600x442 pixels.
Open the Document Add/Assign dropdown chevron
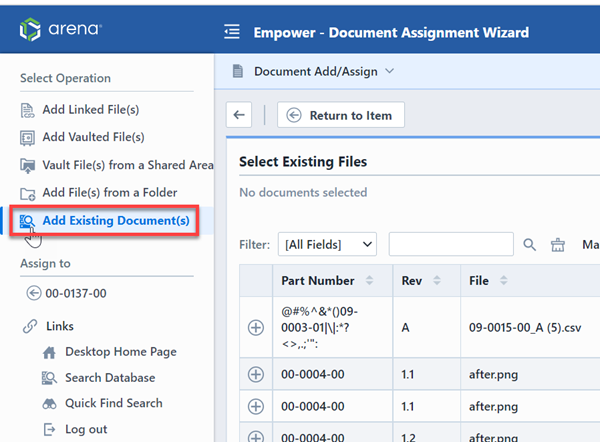coord(390,71)
